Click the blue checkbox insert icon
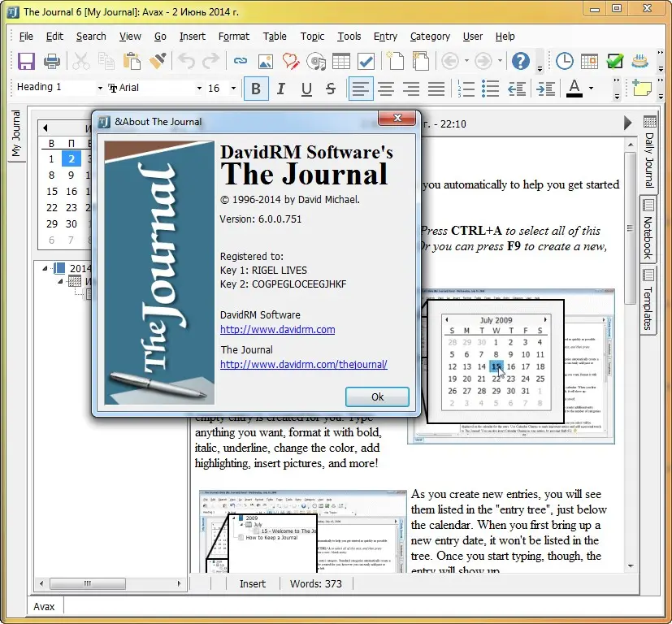This screenshot has height=624, width=672. coord(366,61)
